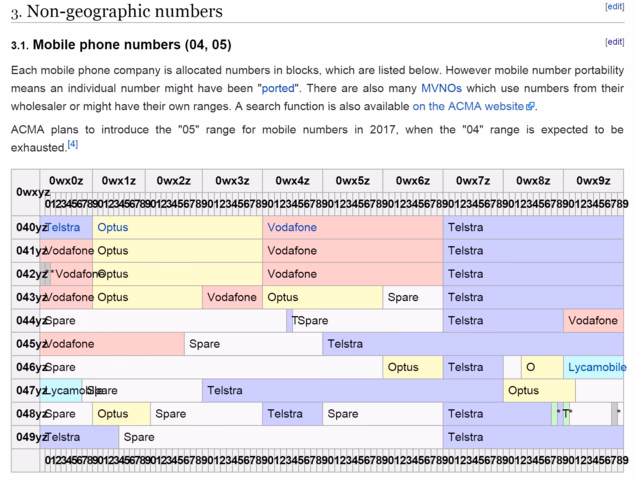Select the 0wx3z column header
Viewport: 636px width, 480px height.
click(232, 181)
